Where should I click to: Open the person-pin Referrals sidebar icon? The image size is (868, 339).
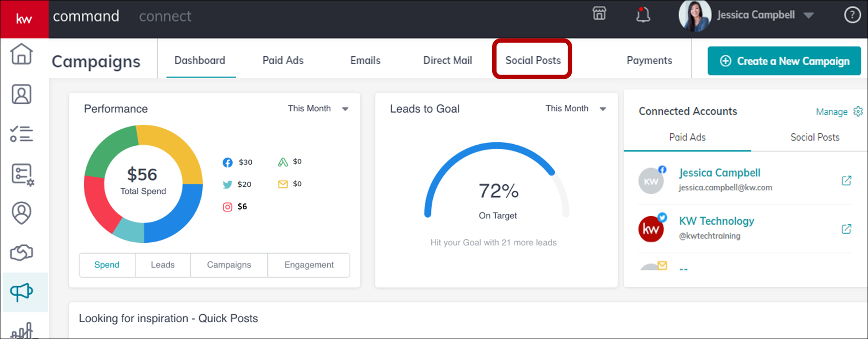point(22,213)
